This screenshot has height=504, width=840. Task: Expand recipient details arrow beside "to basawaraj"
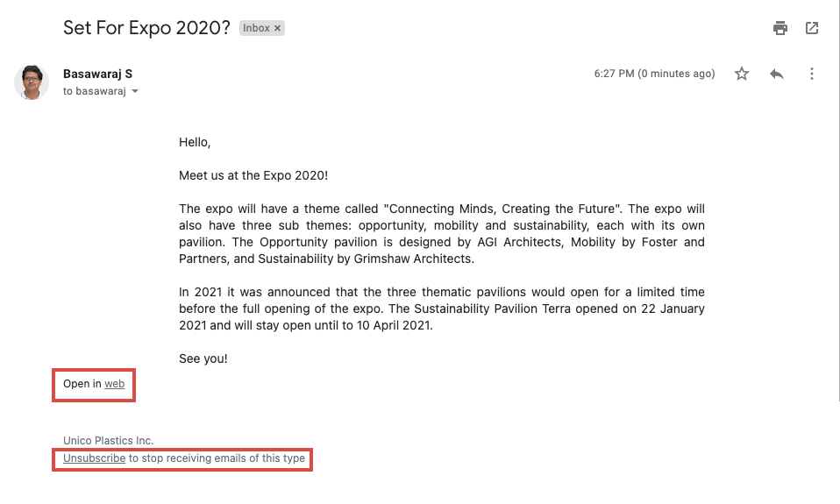pyautogui.click(x=135, y=92)
